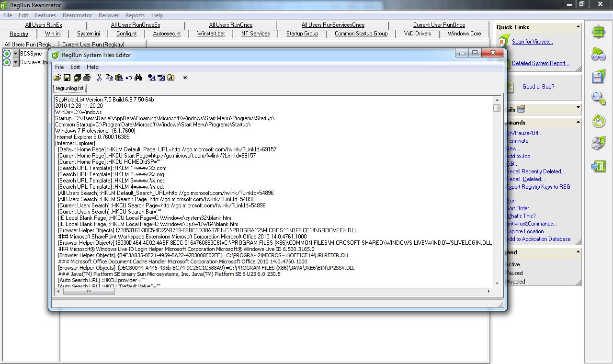This screenshot has width=613, height=364.
Task: Click the green circular refresh sidebar icon
Action: tap(598, 120)
